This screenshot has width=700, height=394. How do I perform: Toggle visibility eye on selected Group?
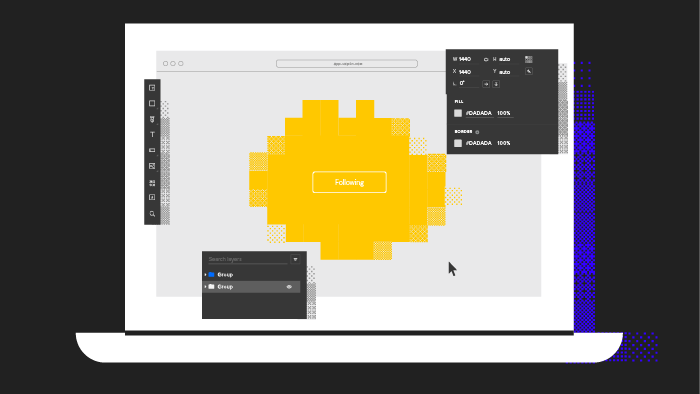(x=289, y=287)
